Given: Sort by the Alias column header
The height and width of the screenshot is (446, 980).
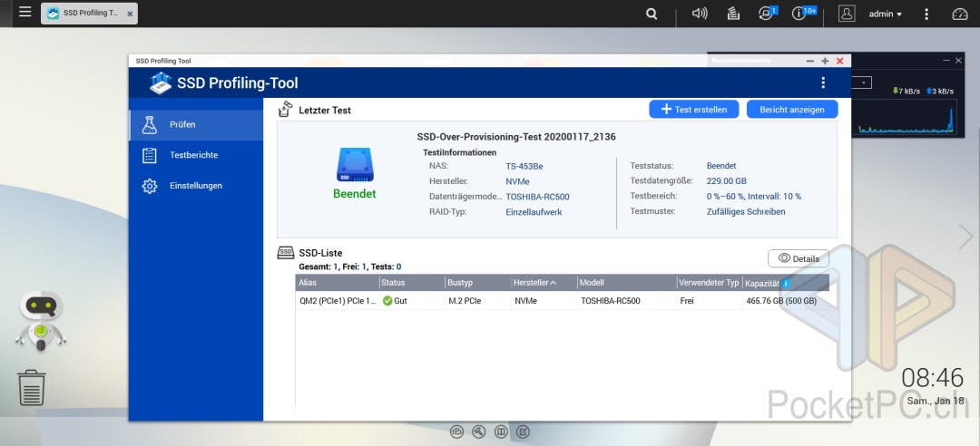Looking at the screenshot, I should tap(337, 283).
